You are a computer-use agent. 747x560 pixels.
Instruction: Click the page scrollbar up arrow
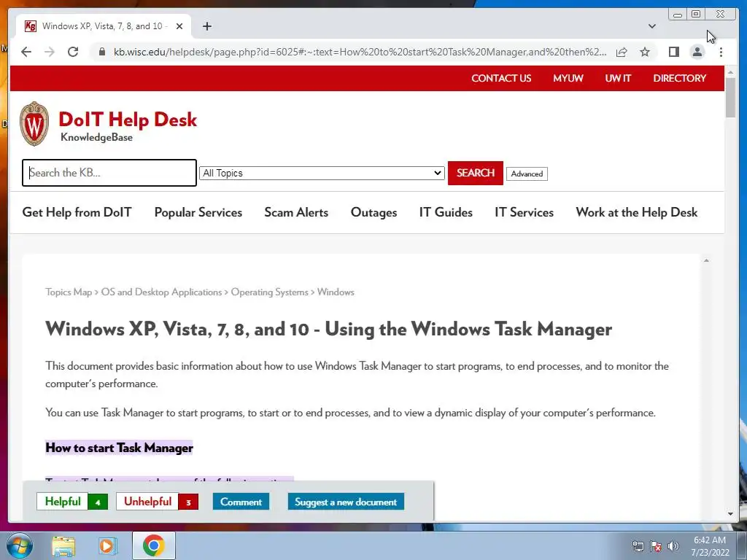pyautogui.click(x=731, y=72)
